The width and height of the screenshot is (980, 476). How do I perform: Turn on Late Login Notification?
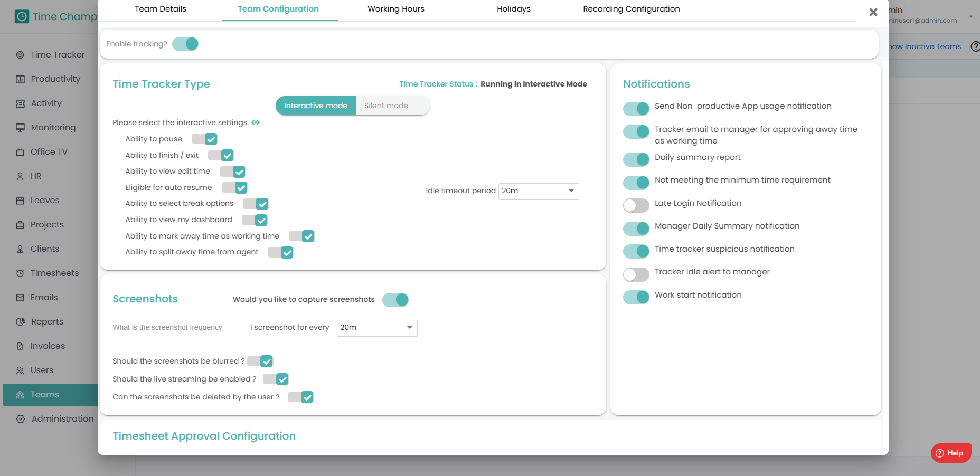click(x=636, y=205)
